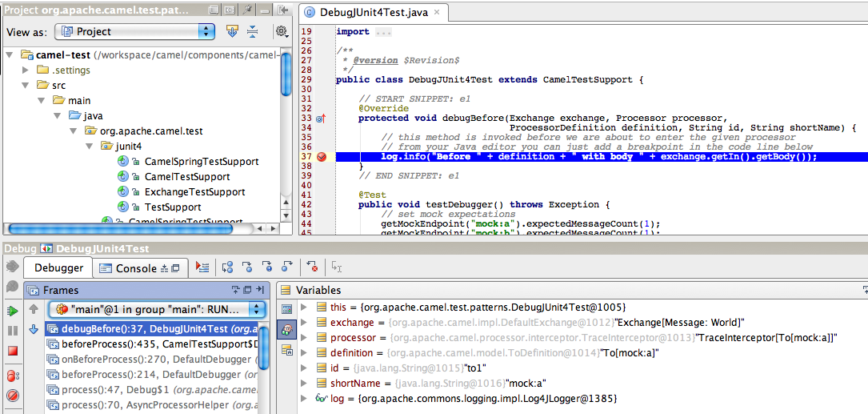The height and width of the screenshot is (414, 868).
Task: Click the Step Over toolbar icon
Action: (227, 267)
